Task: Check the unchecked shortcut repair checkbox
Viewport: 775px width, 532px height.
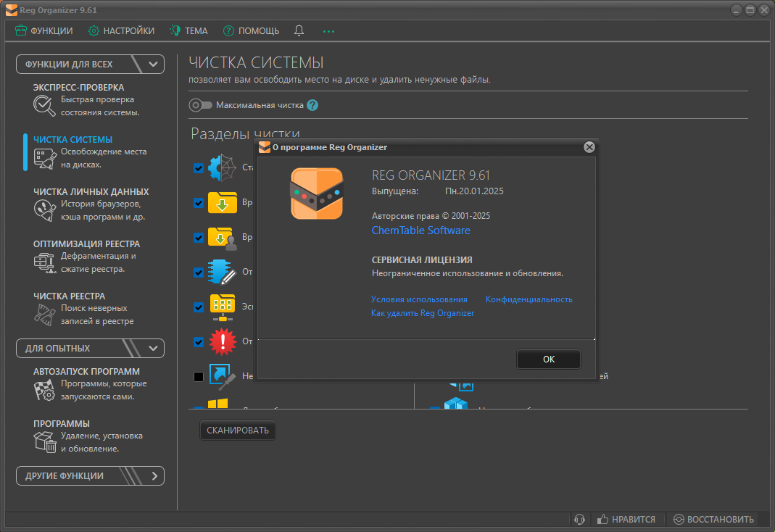Action: click(x=199, y=377)
